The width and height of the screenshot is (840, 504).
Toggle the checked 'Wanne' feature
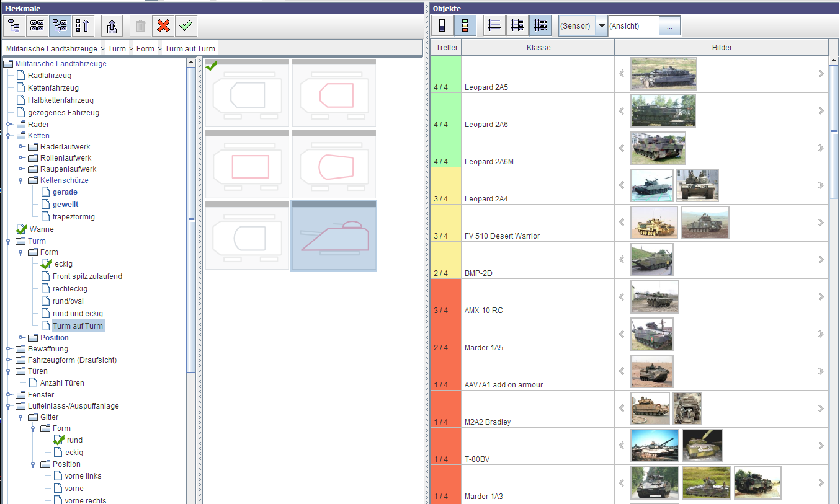pyautogui.click(x=22, y=229)
